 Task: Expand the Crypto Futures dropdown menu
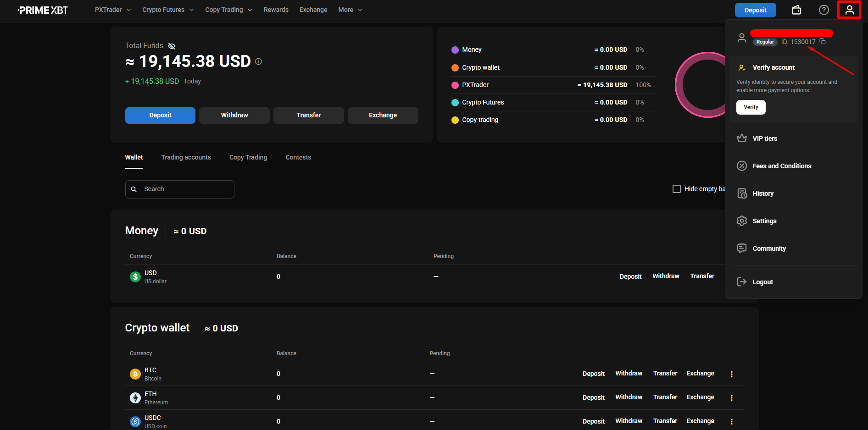click(x=168, y=10)
